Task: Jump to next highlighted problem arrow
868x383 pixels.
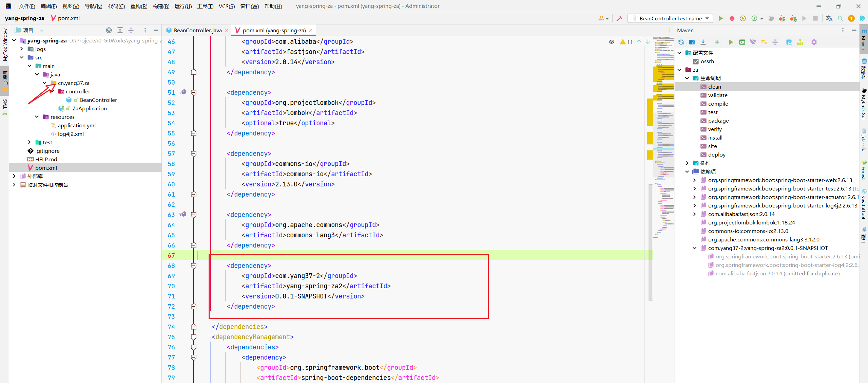Action: pos(648,42)
